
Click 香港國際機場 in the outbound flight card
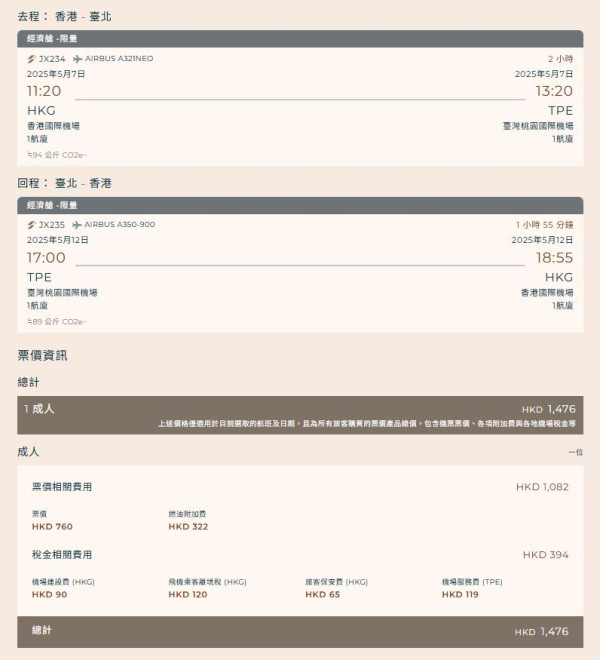pyautogui.click(x=53, y=126)
